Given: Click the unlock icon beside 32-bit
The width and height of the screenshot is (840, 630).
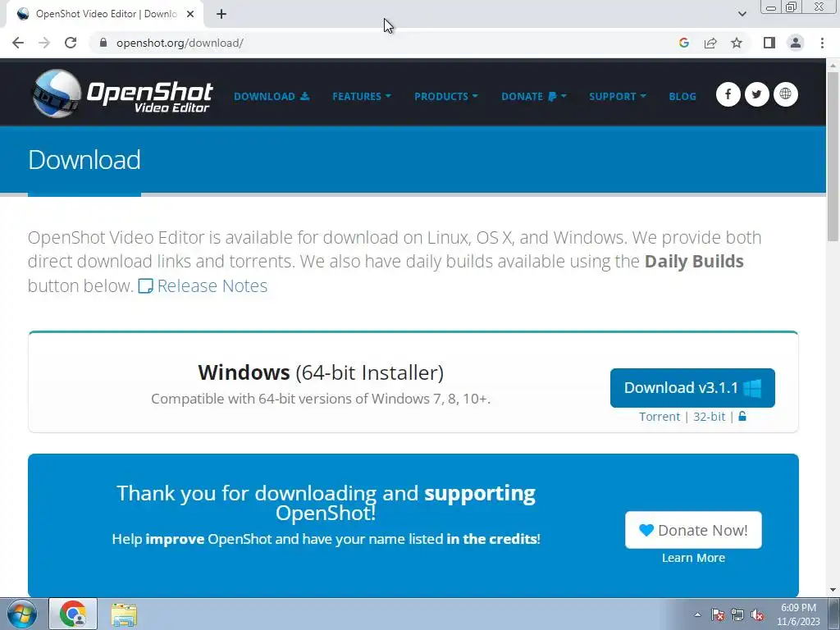Looking at the screenshot, I should coord(742,416).
